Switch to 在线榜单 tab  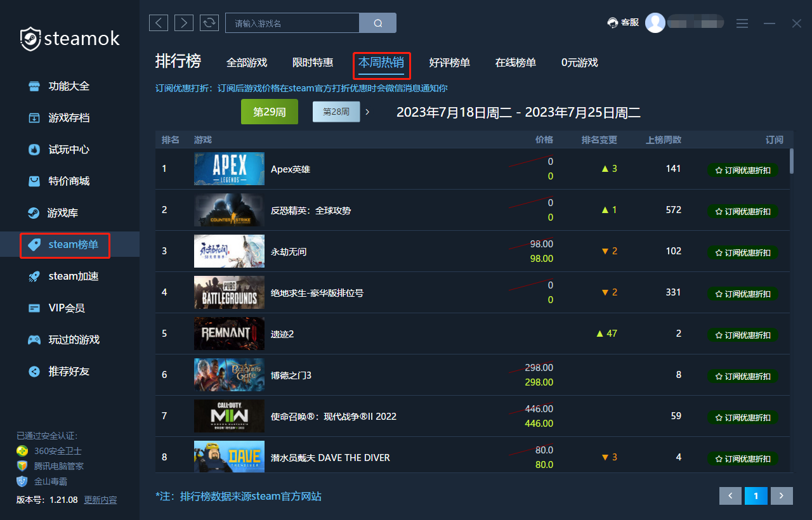(x=516, y=63)
